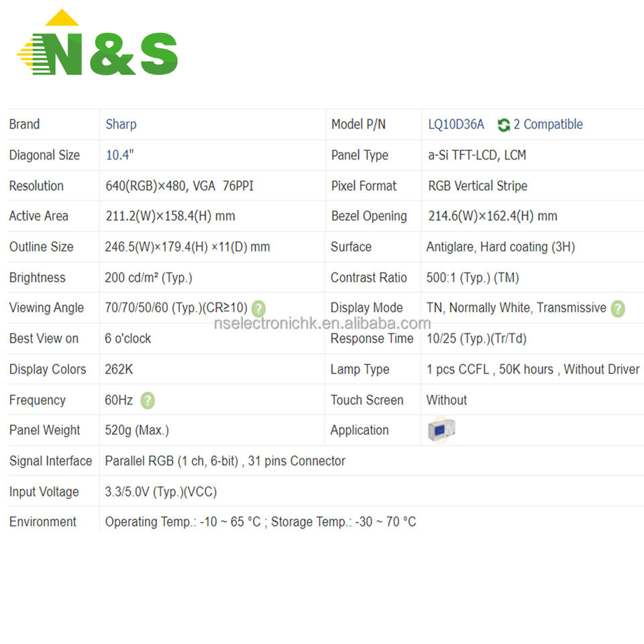Select the Response Time value 10/25 (Typ.)(Tr/Td)
Screen dimensions: 644x644
476,338
